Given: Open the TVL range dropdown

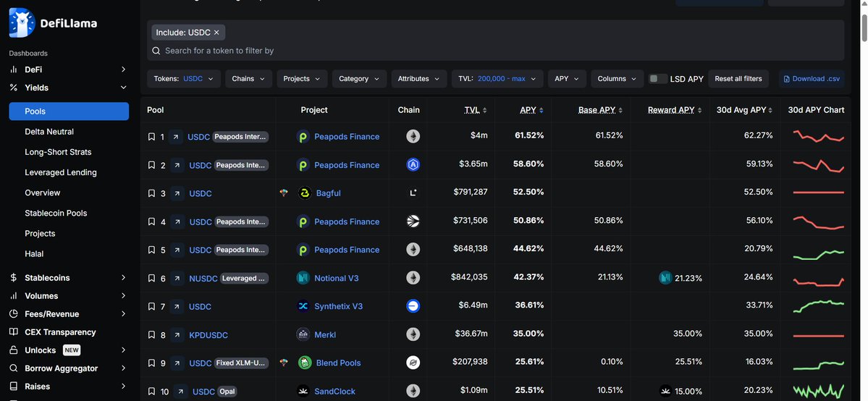Looking at the screenshot, I should 497,79.
